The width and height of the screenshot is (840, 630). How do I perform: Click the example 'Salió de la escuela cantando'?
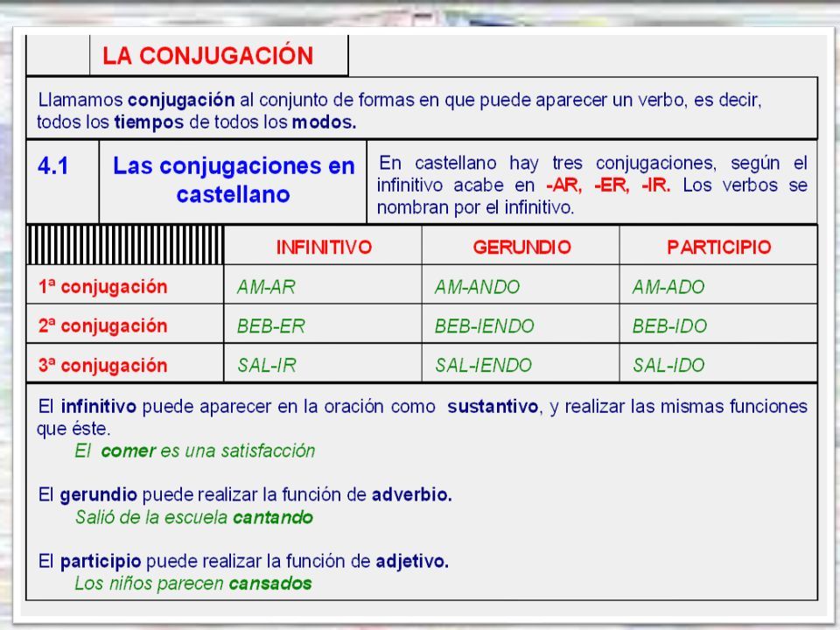tap(194, 517)
